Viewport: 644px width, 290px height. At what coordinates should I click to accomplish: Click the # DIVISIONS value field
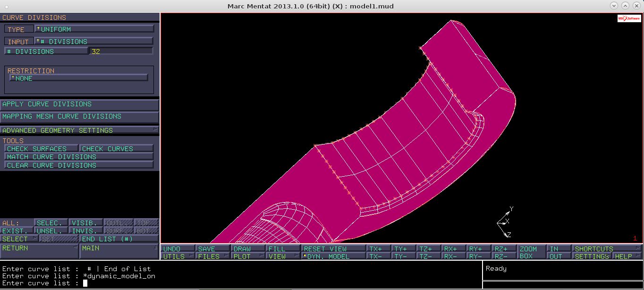121,51
